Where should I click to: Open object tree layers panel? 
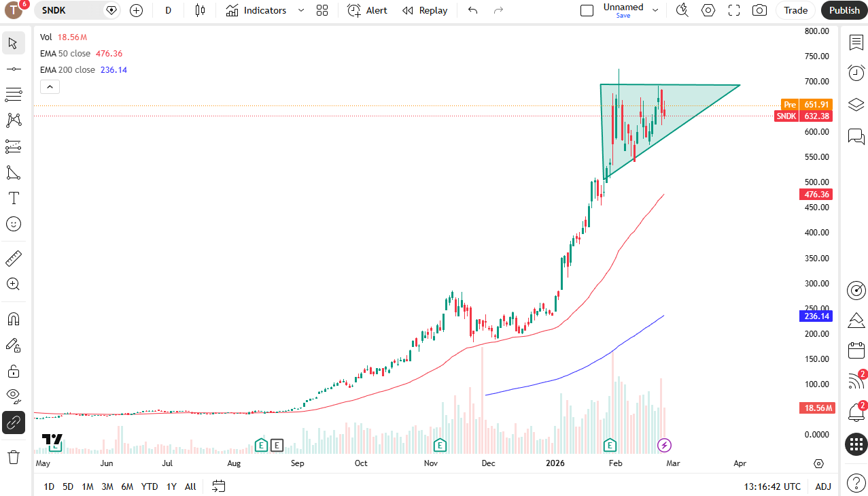(x=856, y=104)
